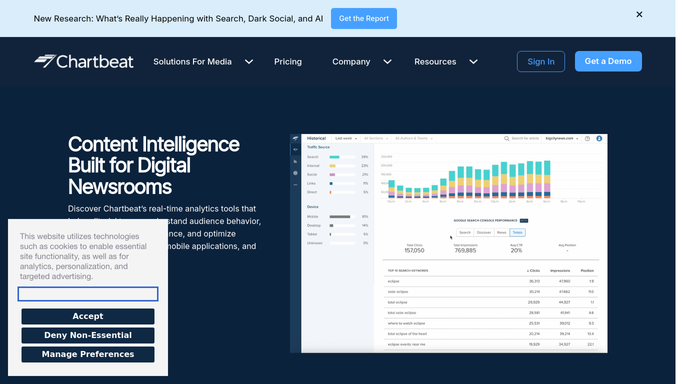Image resolution: width=683 pixels, height=384 pixels.
Task: Click the Get the Report button
Action: tap(364, 18)
